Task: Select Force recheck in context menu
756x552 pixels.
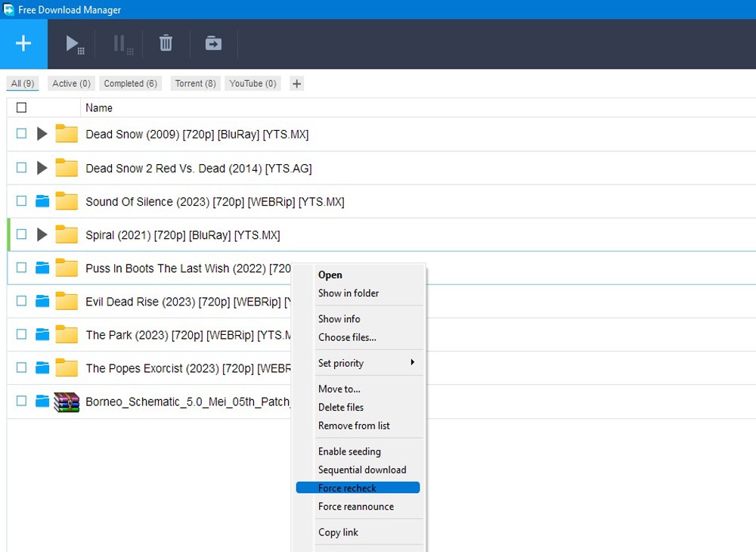Action: [x=358, y=488]
